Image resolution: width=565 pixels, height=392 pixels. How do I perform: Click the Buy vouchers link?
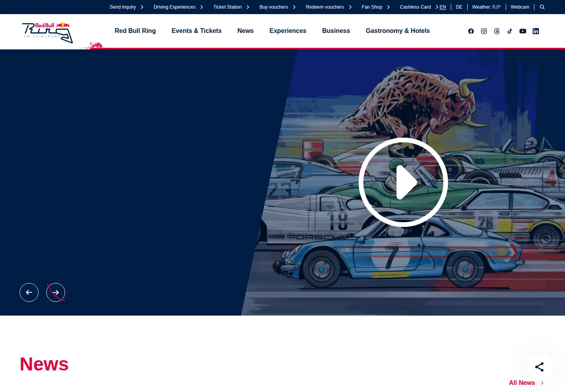click(x=278, y=7)
